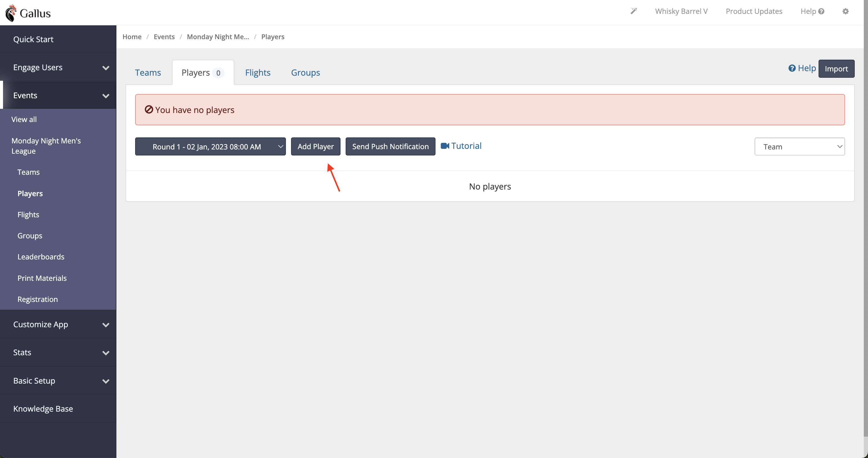Collapse the Events sidebar section
The image size is (868, 458).
[58, 95]
